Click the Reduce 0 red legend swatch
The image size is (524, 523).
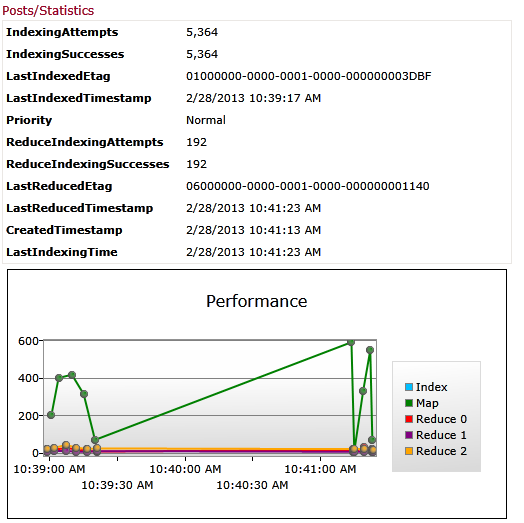pos(409,419)
